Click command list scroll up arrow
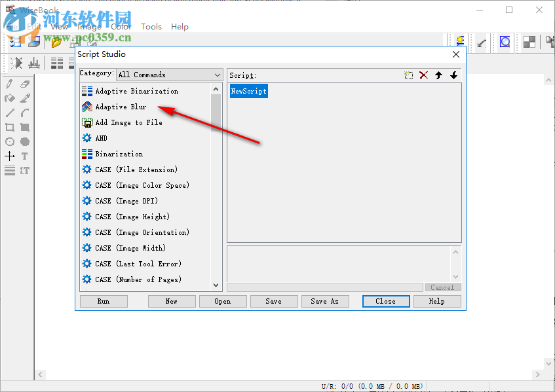Image resolution: width=555 pixels, height=392 pixels. 216,89
